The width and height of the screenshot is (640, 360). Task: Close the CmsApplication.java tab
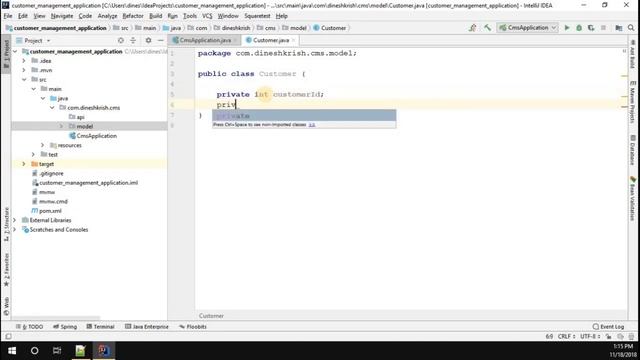[235, 40]
